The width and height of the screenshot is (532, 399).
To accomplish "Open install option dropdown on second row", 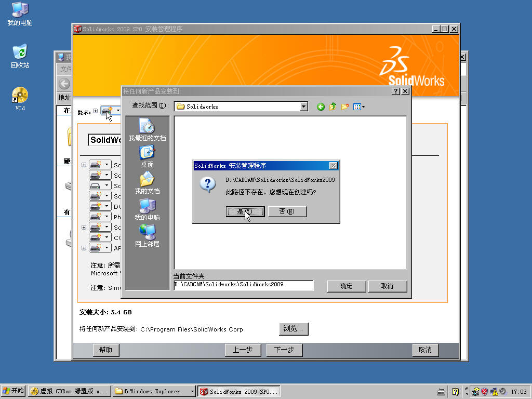I will (107, 175).
